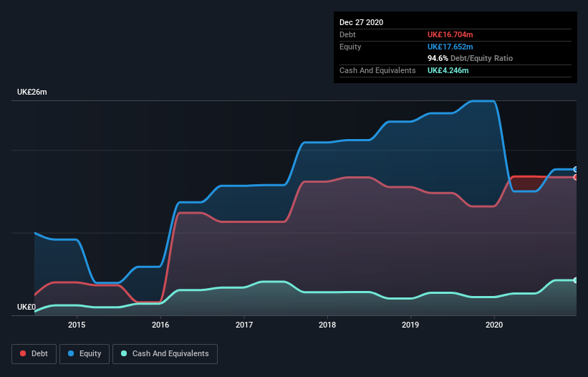Select the teal Cash endpoint marker
588x377 pixels.
[x=576, y=280]
